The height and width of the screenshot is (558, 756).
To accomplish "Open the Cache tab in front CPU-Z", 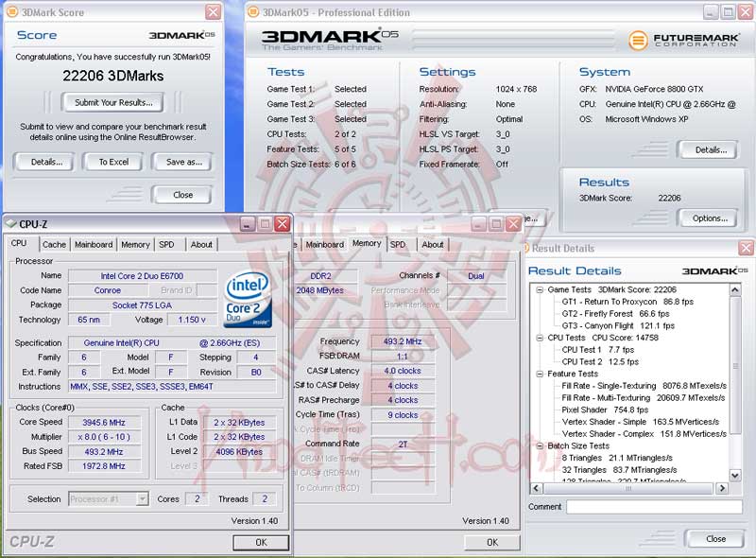I will (x=54, y=245).
